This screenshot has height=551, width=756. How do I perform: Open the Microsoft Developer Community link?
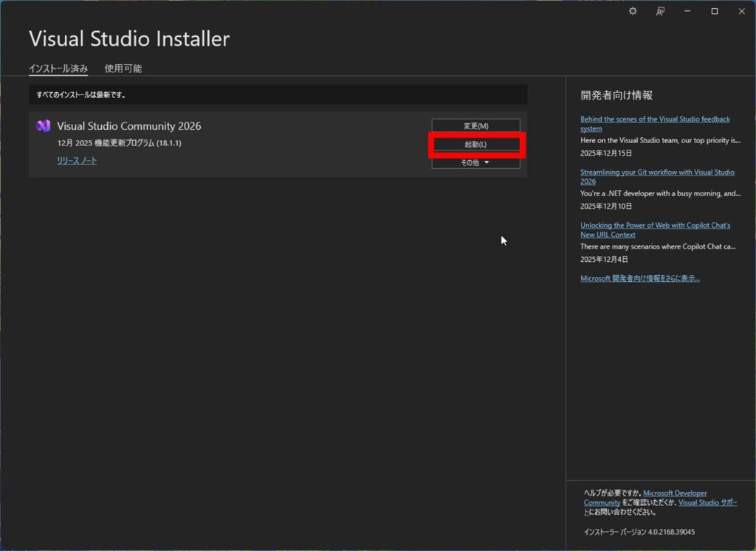click(674, 493)
